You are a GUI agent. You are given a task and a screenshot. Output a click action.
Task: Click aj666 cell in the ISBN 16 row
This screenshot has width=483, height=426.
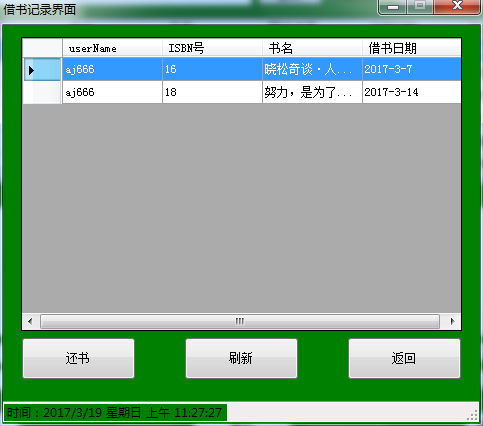(x=112, y=69)
